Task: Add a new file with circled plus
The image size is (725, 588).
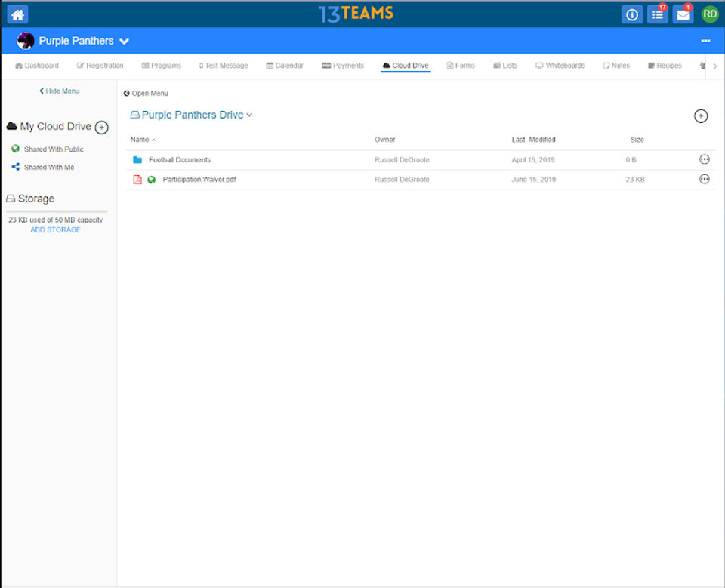Action: click(x=701, y=116)
